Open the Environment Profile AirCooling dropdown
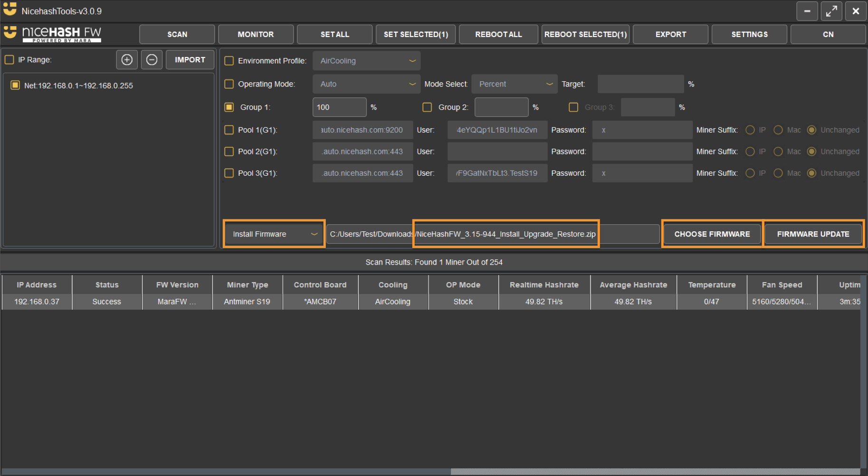Viewport: 868px width, 476px height. tap(366, 60)
